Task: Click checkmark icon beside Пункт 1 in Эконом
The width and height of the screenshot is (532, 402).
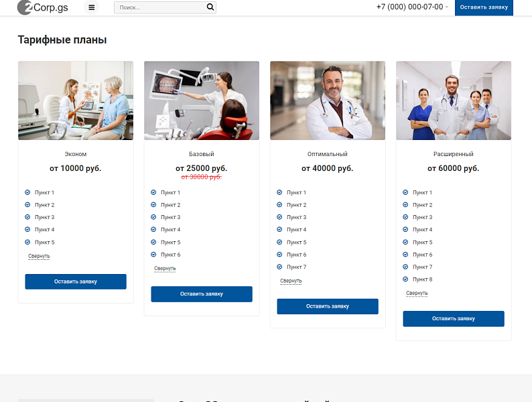Action: coord(27,192)
